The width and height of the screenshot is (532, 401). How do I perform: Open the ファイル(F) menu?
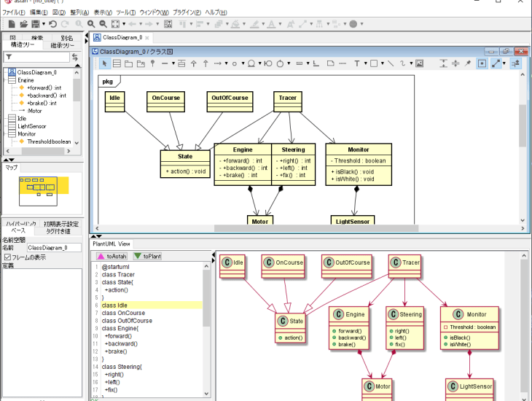(14, 12)
